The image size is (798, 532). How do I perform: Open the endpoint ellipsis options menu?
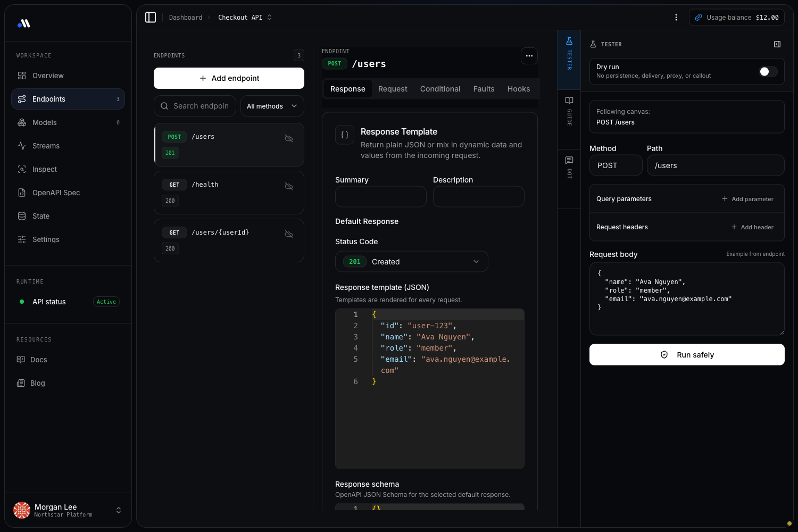click(x=529, y=56)
